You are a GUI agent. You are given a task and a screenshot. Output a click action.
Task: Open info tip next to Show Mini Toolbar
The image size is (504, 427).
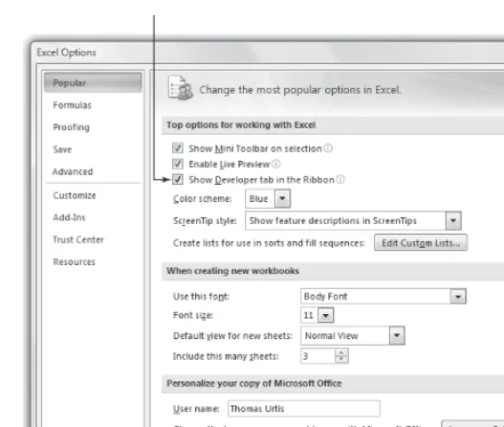tap(328, 148)
